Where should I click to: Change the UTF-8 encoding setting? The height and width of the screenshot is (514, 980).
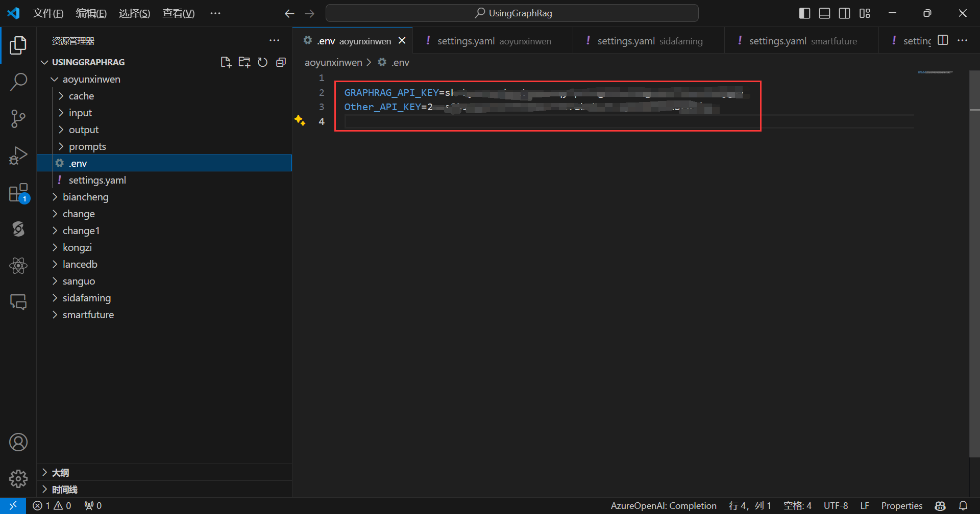[836, 505]
